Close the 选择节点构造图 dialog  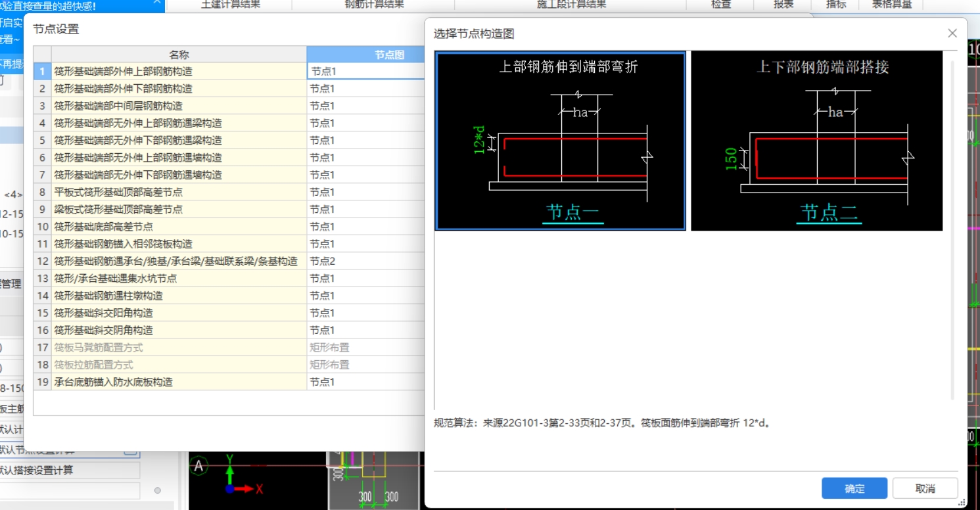pyautogui.click(x=952, y=33)
